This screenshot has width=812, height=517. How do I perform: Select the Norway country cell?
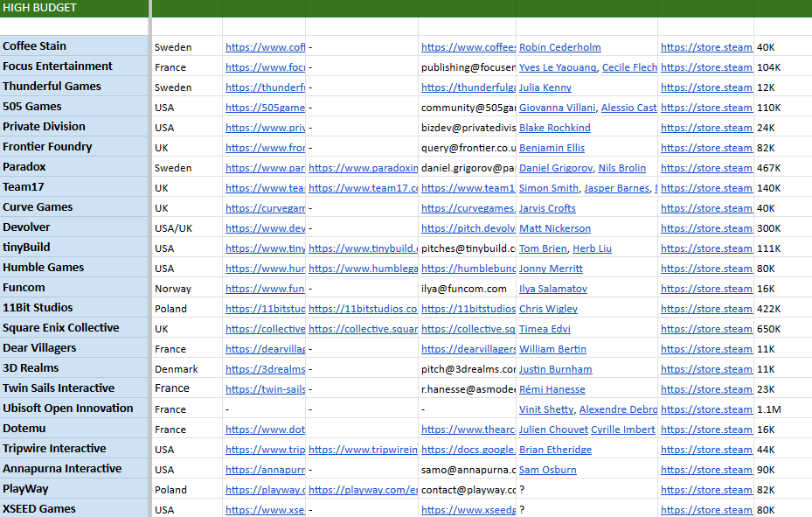click(186, 289)
